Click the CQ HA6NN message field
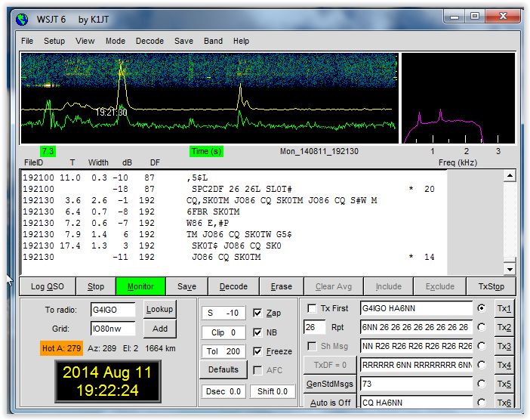530x420 pixels. (x=417, y=403)
